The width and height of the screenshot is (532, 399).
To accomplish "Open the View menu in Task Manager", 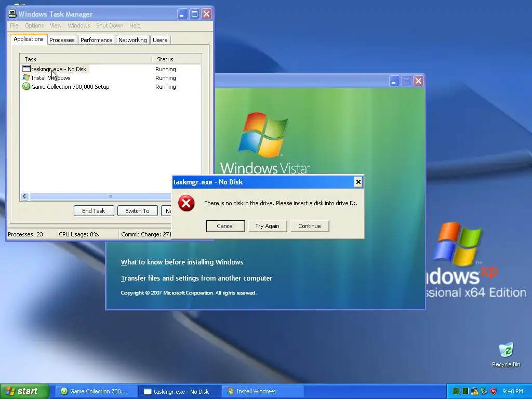I will 56,25.
